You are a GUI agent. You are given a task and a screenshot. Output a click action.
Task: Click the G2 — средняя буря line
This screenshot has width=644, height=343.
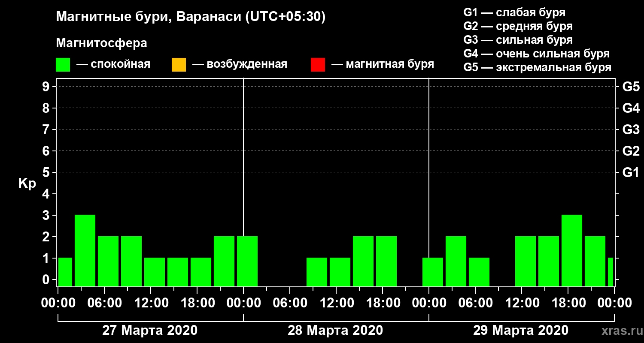[x=518, y=26]
